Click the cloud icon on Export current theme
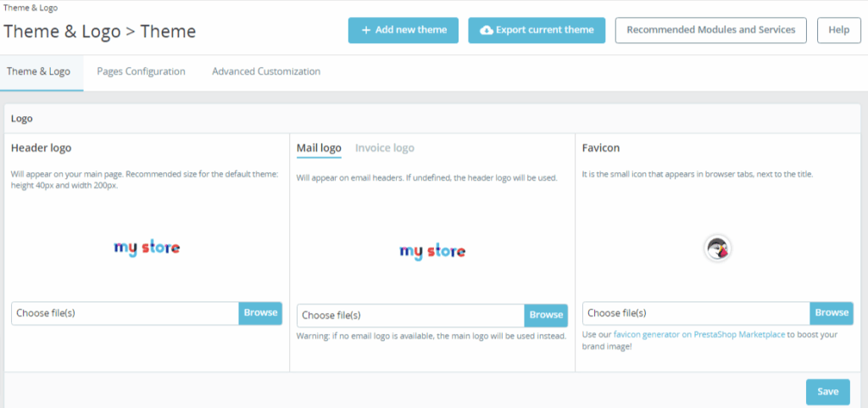This screenshot has width=868, height=408. click(486, 31)
